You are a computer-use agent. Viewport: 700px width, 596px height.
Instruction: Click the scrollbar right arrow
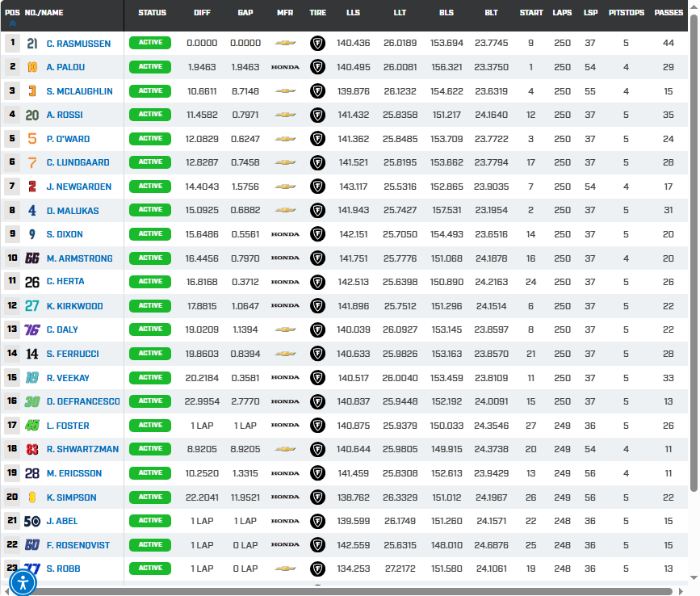tap(681, 591)
